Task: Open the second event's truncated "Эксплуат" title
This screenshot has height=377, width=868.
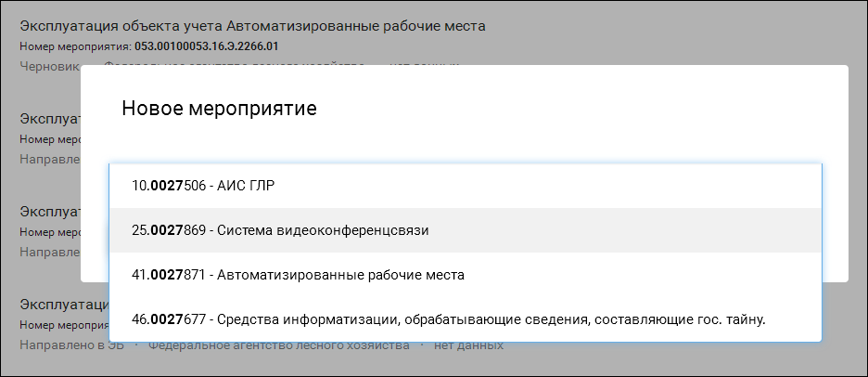Action: [50, 119]
